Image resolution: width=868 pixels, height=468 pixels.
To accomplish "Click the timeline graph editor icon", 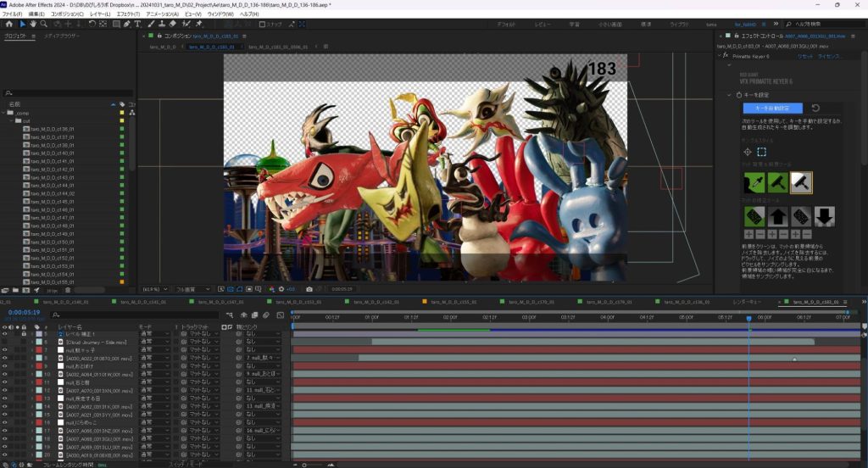I will click(280, 315).
